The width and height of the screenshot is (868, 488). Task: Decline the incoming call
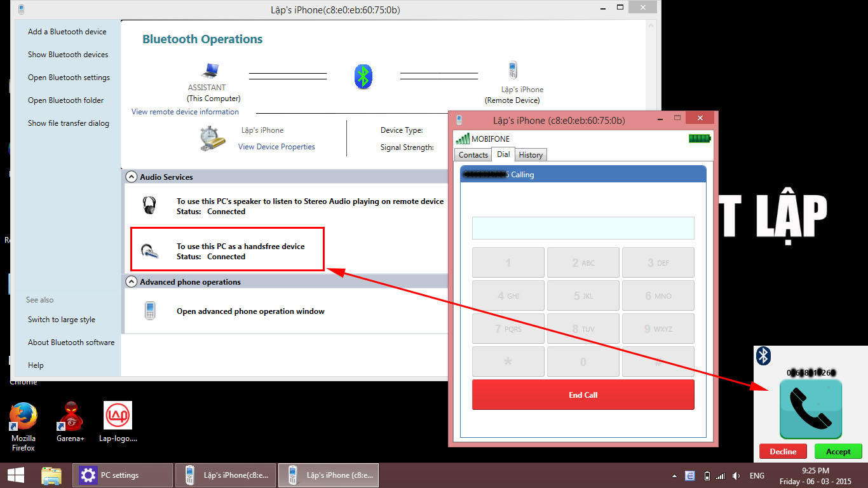[783, 451]
